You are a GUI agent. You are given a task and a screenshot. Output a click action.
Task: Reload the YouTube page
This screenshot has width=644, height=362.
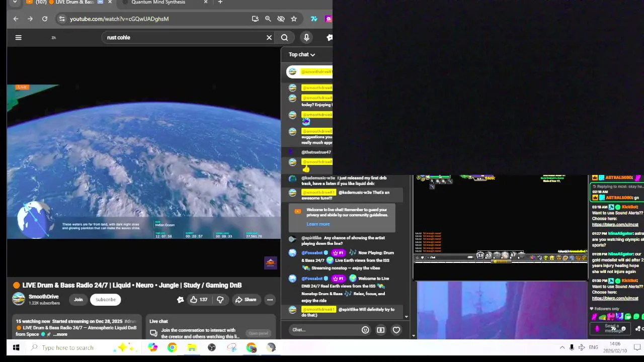[45, 19]
